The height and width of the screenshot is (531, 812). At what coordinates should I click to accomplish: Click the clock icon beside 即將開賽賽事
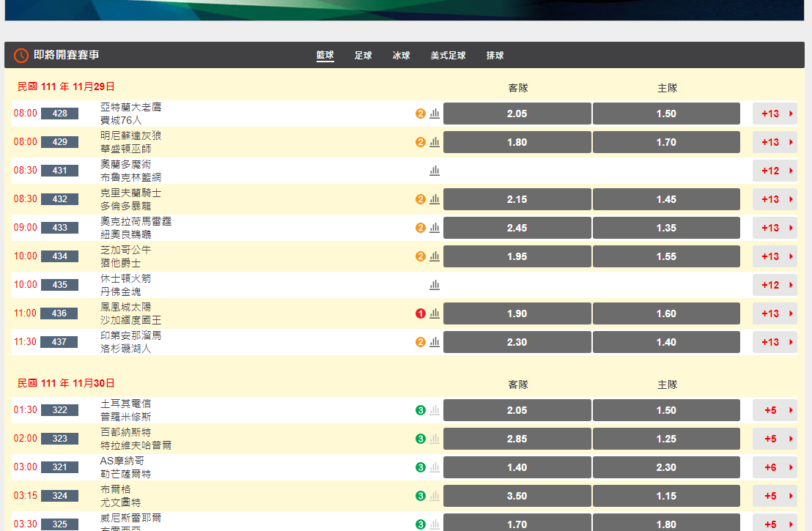click(x=21, y=56)
